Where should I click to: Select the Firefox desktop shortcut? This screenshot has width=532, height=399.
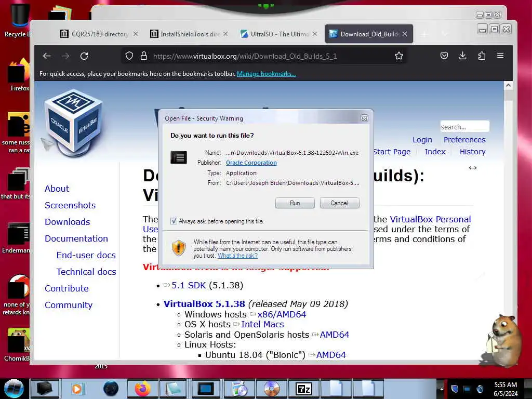19,75
